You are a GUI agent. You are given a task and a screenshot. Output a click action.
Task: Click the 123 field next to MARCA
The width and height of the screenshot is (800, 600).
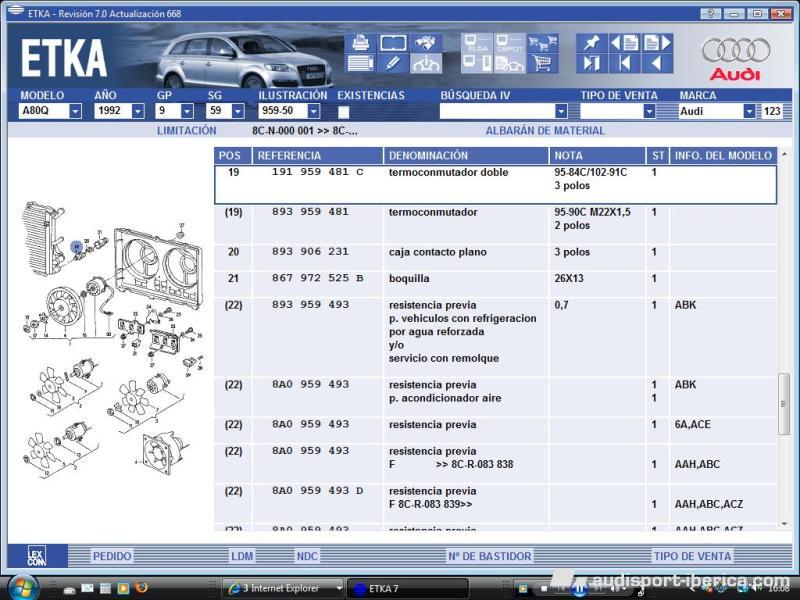(772, 111)
